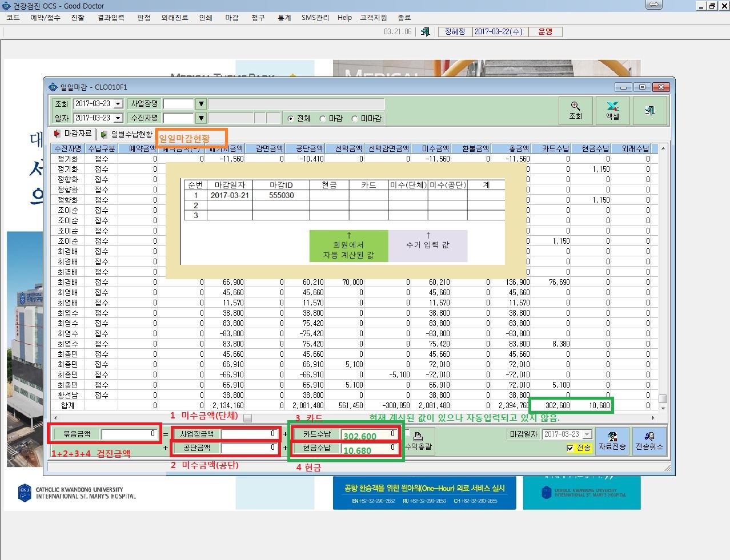
Task: Open the 사업장명 dropdown arrow
Action: coord(201,104)
